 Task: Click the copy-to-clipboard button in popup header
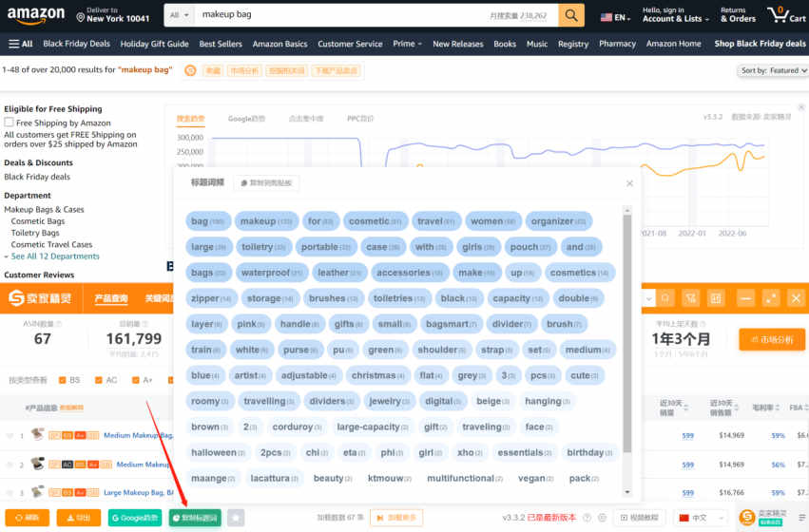click(266, 182)
